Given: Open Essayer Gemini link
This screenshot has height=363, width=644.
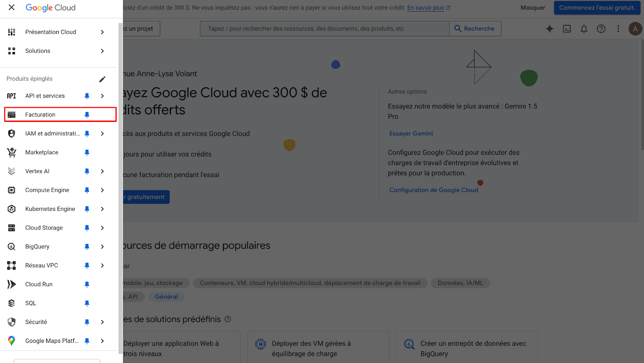Looking at the screenshot, I should (411, 134).
